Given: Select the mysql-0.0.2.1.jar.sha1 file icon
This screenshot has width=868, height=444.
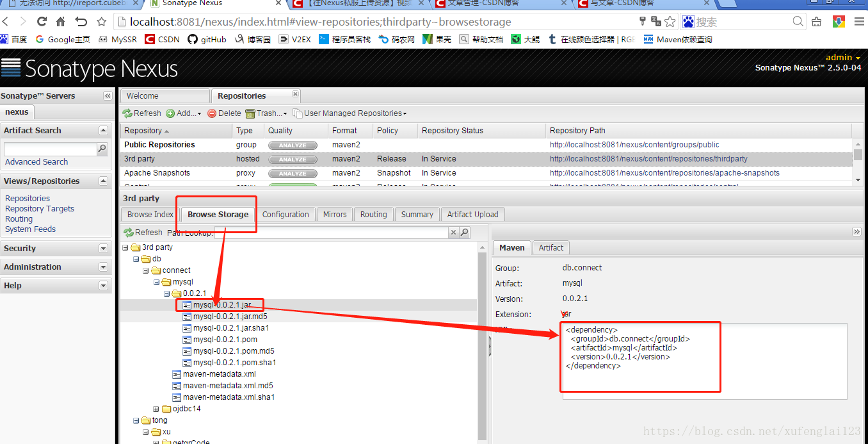Looking at the screenshot, I should click(x=187, y=328).
